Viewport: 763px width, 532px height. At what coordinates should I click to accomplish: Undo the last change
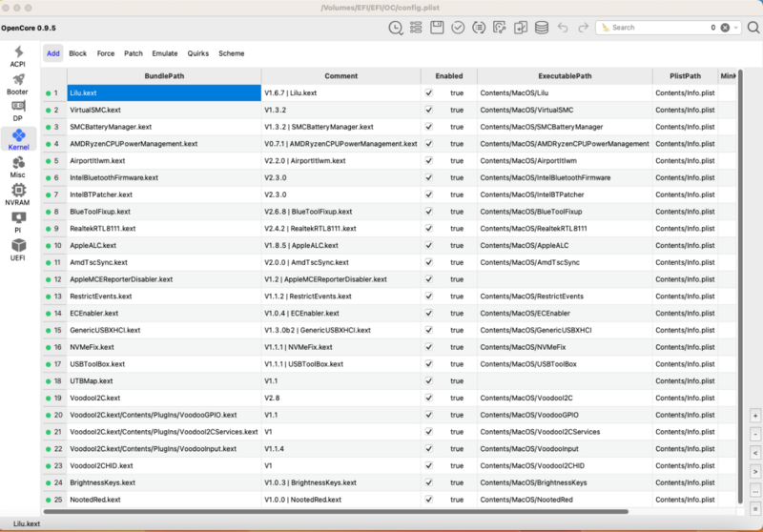tap(563, 28)
